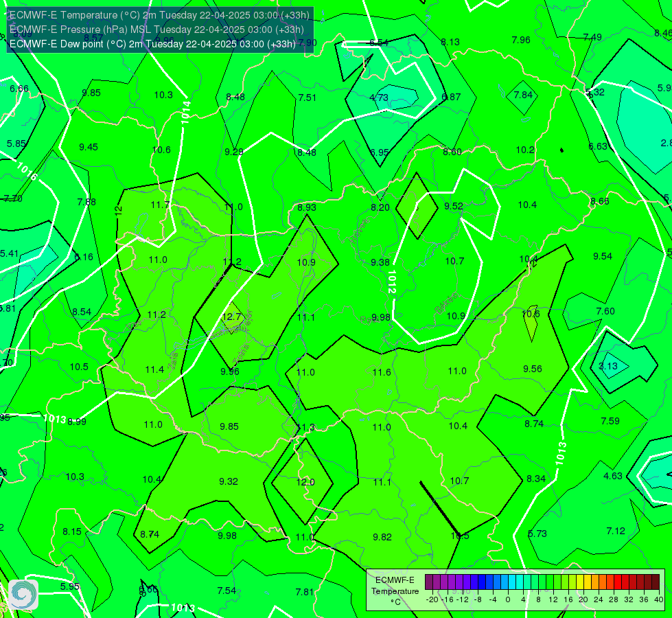Screen dimensions: 672x618
Task: Click the 6.54 temperature value
Action: pos(379,43)
